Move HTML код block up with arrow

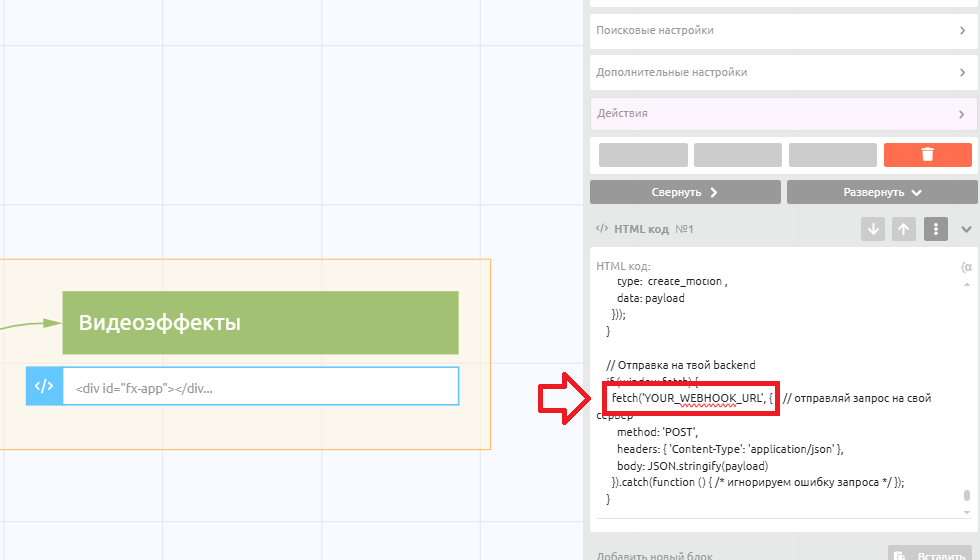(x=904, y=229)
